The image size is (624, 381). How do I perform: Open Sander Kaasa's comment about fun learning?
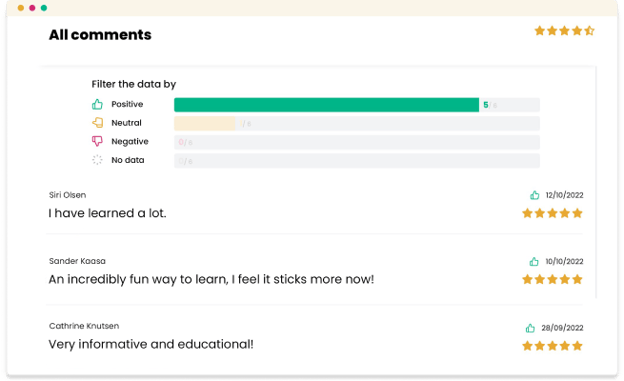tap(211, 279)
